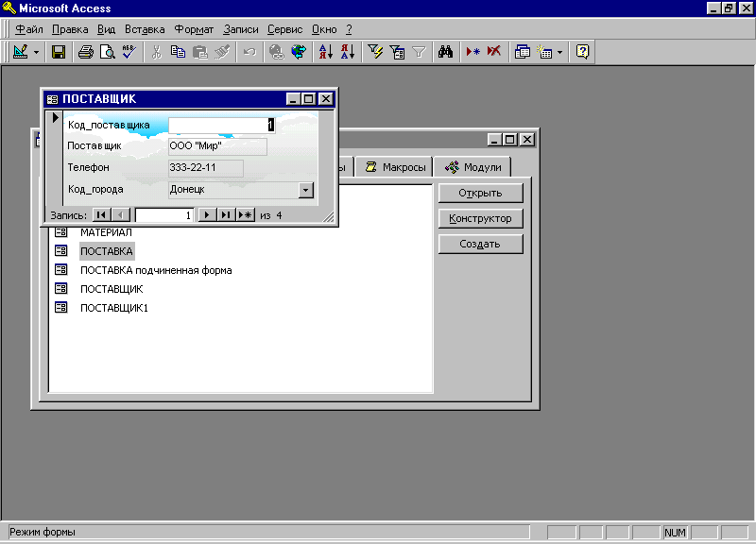Open the Окно menu

(x=324, y=29)
